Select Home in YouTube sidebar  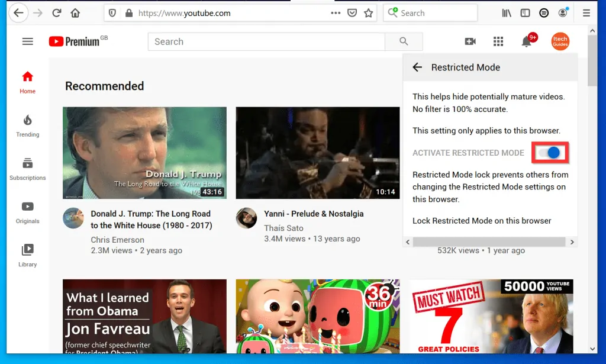(x=27, y=83)
